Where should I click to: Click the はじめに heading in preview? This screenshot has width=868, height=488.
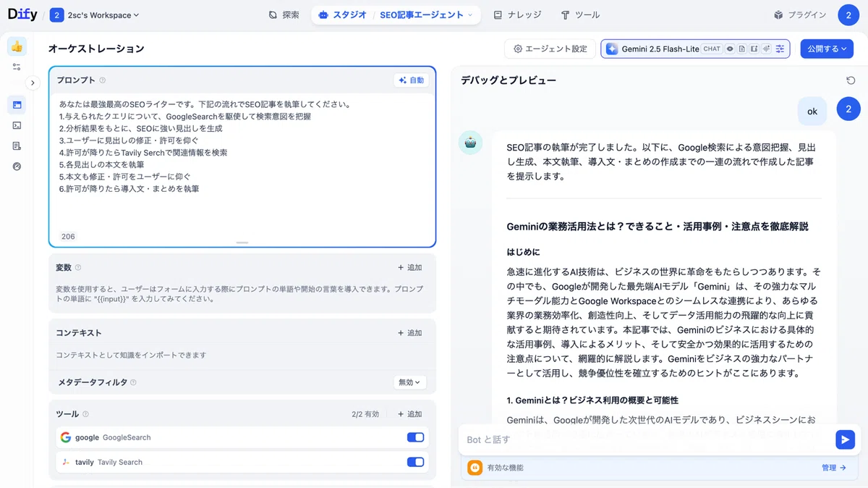(523, 252)
